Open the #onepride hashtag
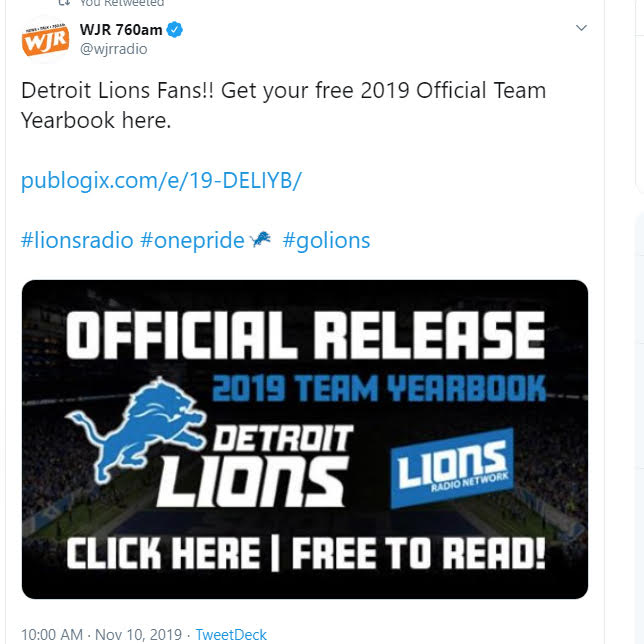Image resolution: width=644 pixels, height=644 pixels. pyautogui.click(x=192, y=240)
